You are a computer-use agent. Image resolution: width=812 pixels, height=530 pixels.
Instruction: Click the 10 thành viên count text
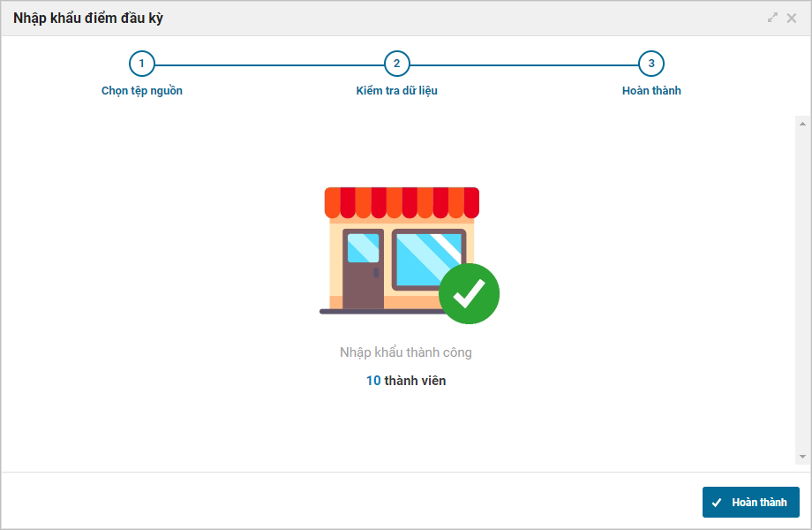(405, 381)
